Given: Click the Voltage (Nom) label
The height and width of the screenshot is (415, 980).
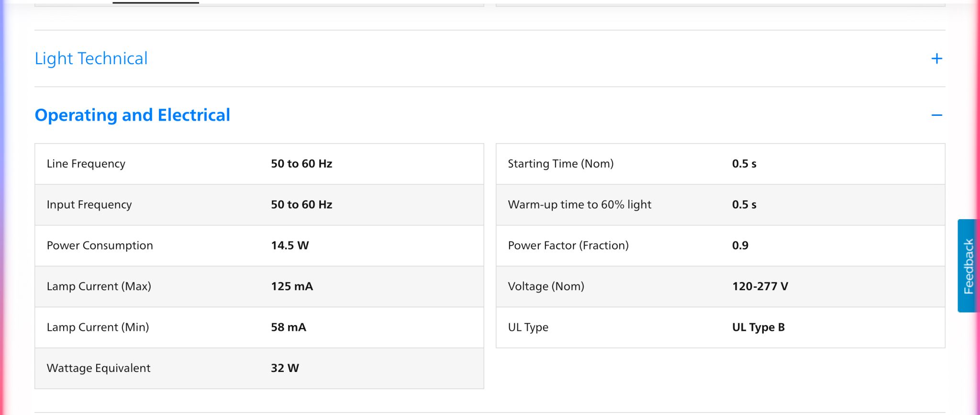Looking at the screenshot, I should pos(546,286).
